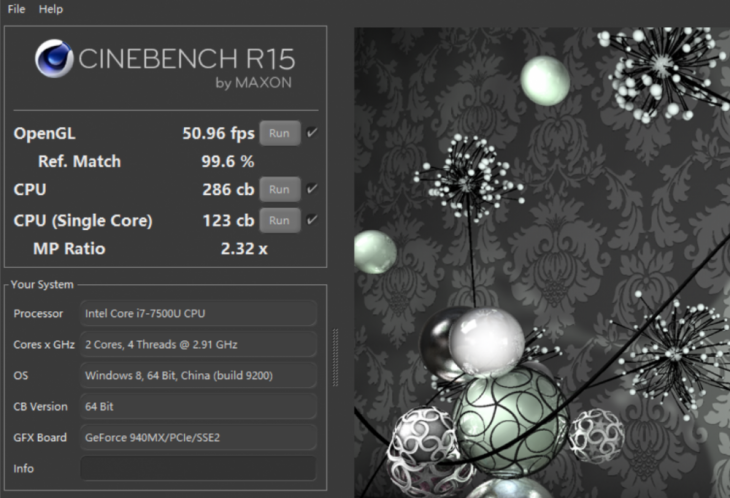Viewport: 730px width, 498px height.
Task: Run the CPU Single Core test
Action: coord(279,221)
